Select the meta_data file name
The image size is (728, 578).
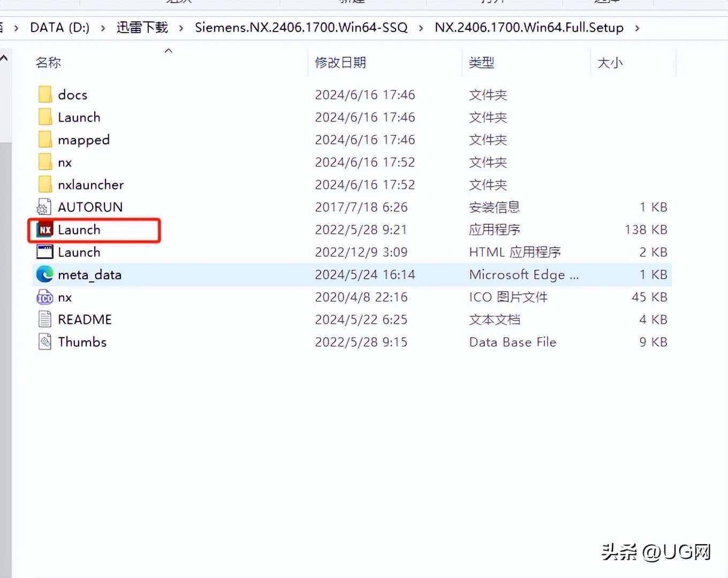click(x=90, y=275)
